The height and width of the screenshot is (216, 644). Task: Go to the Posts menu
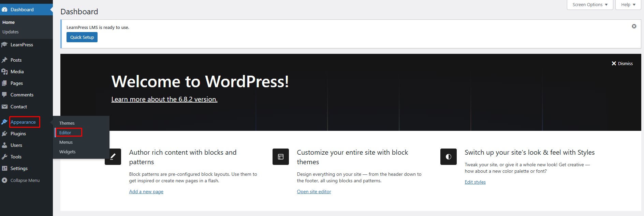26,60
